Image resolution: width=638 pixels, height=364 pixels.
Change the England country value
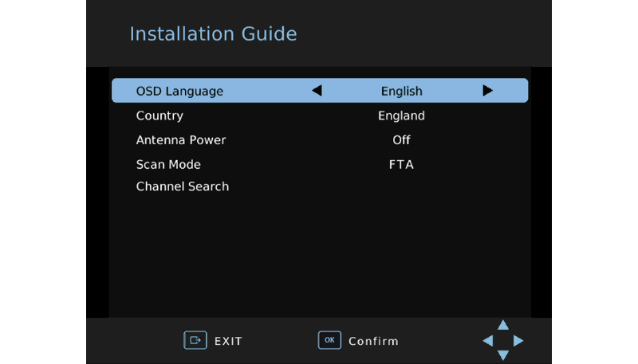point(401,115)
